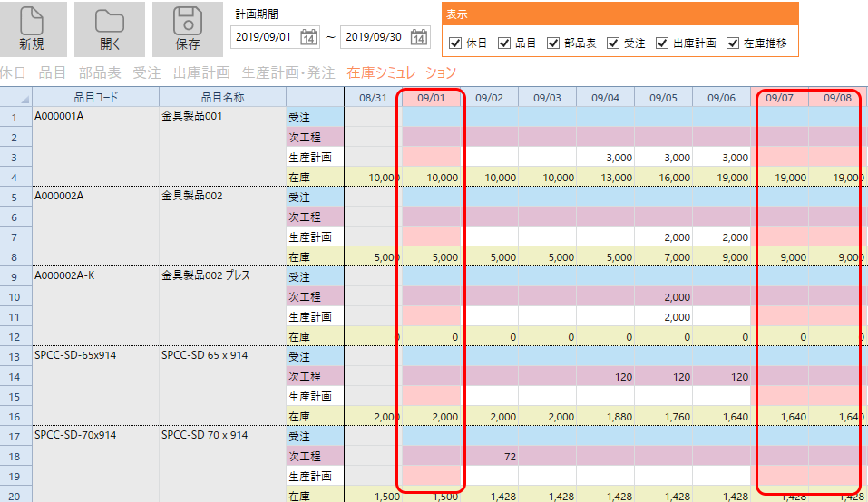The width and height of the screenshot is (868, 502).
Task: Uncheck the 在庫推移 checkbox
Action: pos(733,43)
